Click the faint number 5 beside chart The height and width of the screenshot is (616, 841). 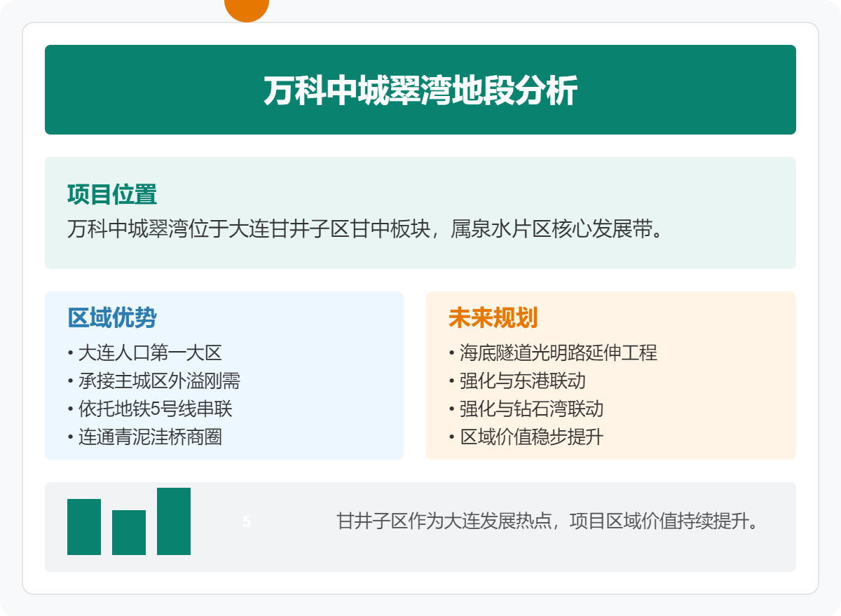coord(247,521)
